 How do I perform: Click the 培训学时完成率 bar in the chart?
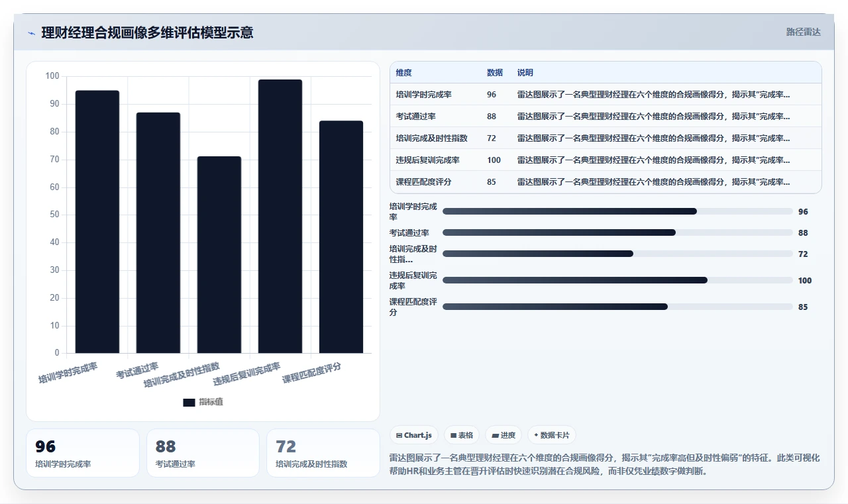coord(97,222)
